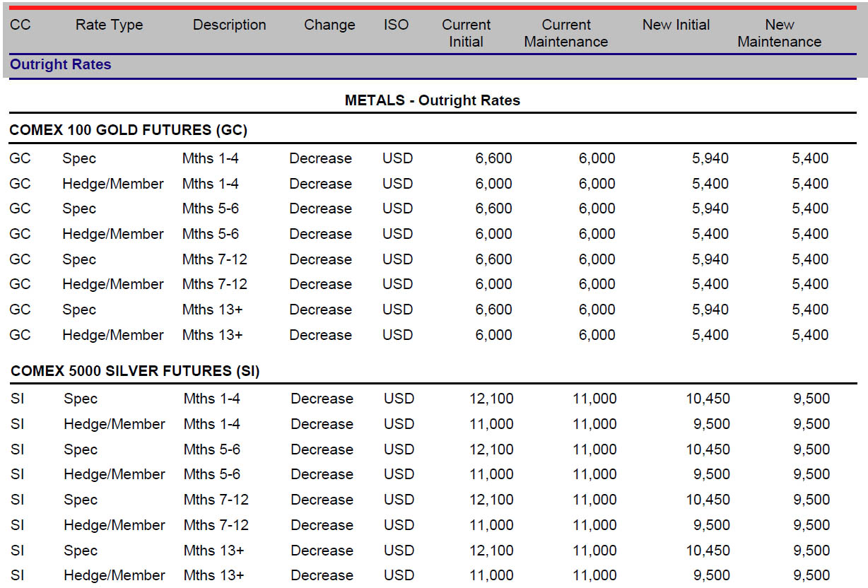Select the METALS - Outright Rates title
Viewport: 868px width, 588px height.
click(x=433, y=100)
